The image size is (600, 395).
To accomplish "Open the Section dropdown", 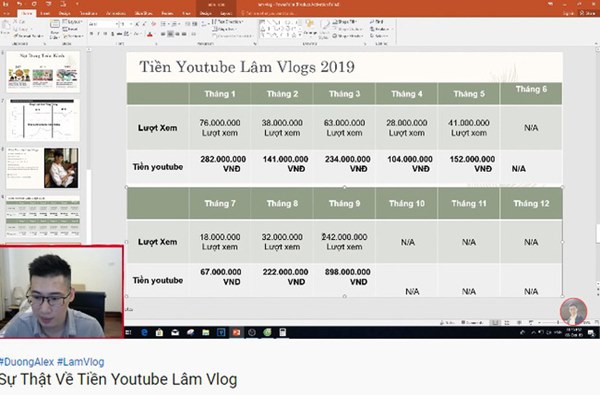I will (x=73, y=36).
